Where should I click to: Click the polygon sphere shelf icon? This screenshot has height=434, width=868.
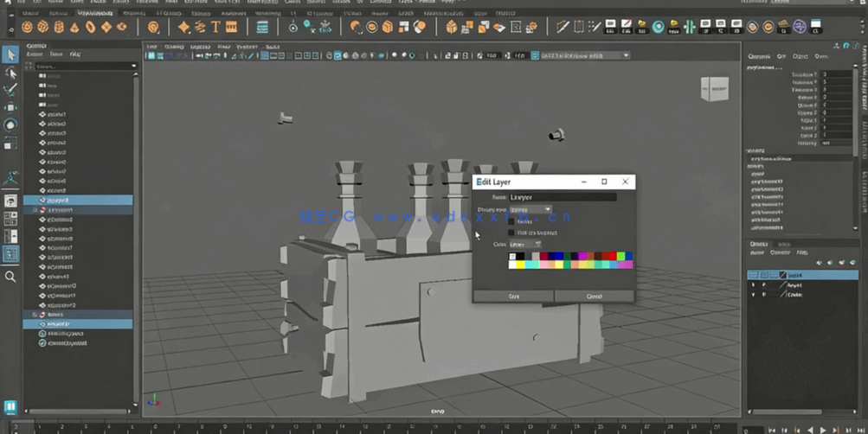click(x=28, y=28)
